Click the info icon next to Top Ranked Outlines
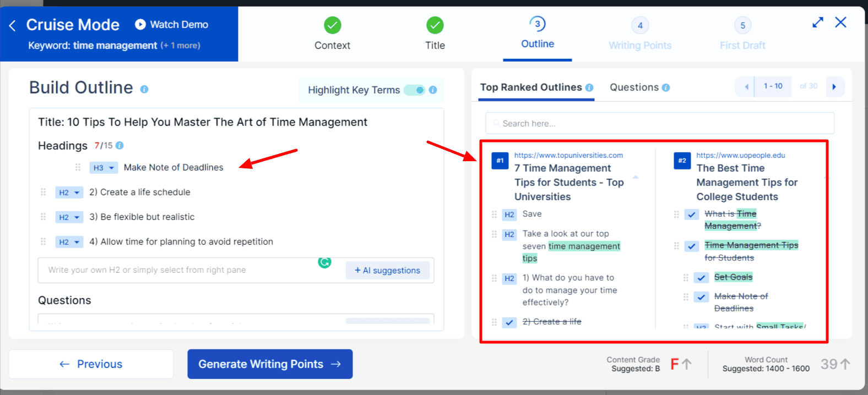This screenshot has width=868, height=395. click(x=589, y=87)
